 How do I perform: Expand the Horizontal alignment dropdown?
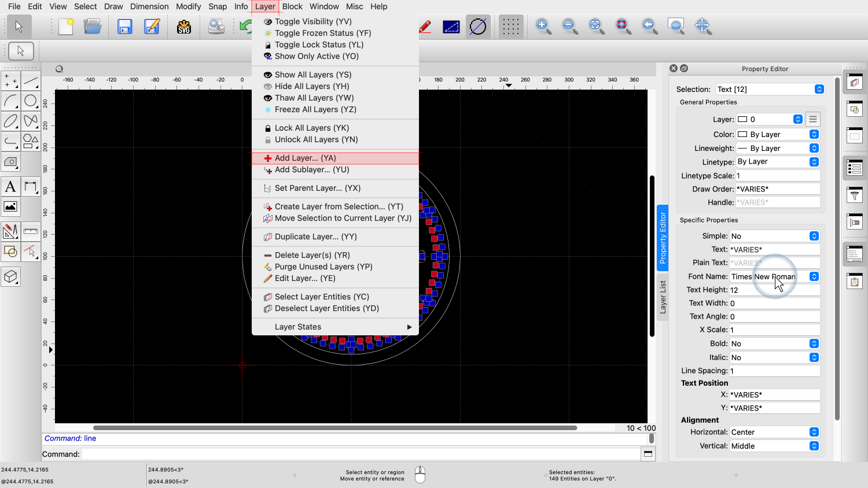coord(774,432)
